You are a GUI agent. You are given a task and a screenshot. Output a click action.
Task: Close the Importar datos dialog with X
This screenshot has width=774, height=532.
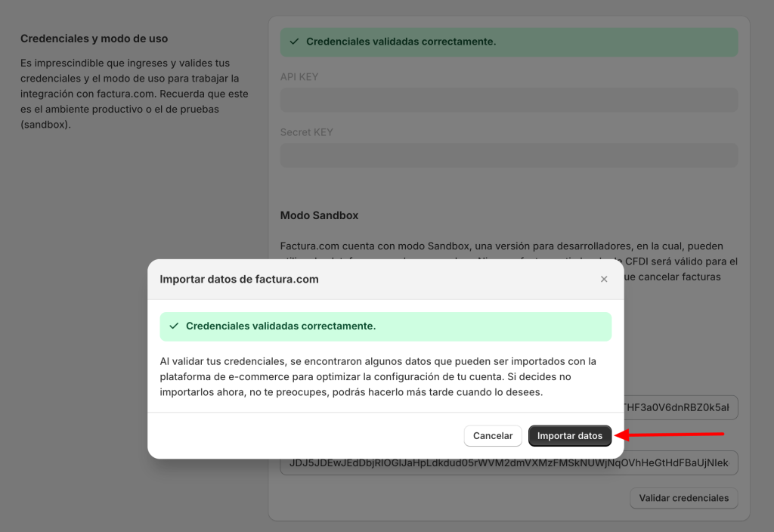pyautogui.click(x=604, y=280)
